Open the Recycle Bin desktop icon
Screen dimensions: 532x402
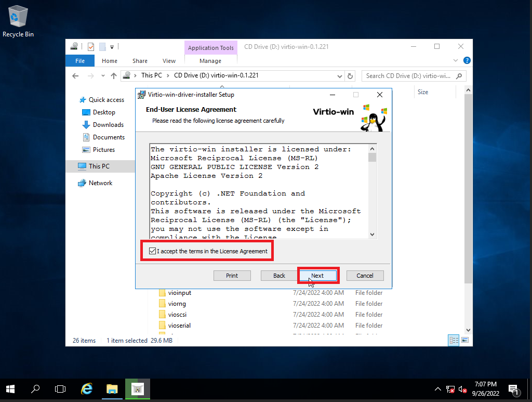point(18,21)
